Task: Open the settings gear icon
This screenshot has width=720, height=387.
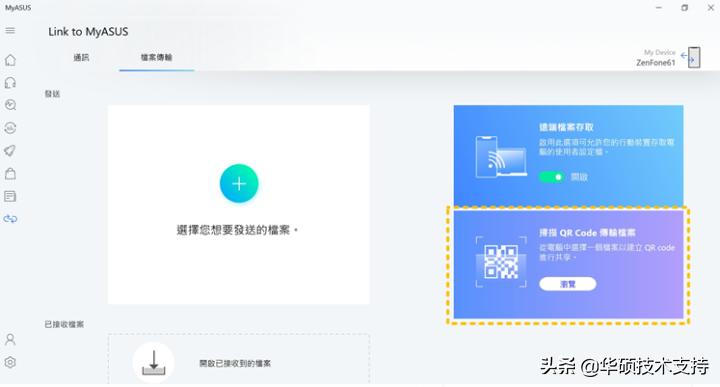Action: [x=10, y=362]
